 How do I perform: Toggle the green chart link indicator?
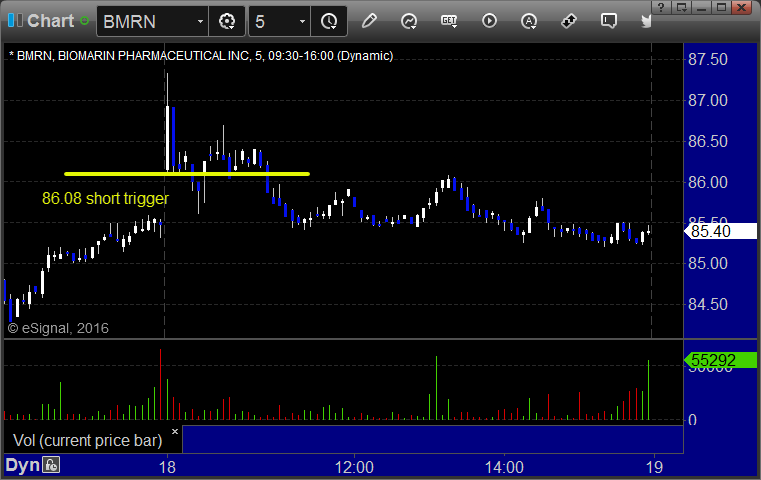84,21
